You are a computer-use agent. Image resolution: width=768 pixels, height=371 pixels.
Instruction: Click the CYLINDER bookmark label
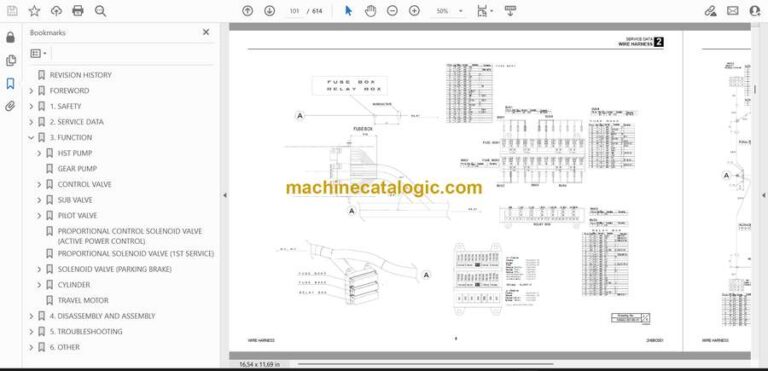(x=74, y=285)
